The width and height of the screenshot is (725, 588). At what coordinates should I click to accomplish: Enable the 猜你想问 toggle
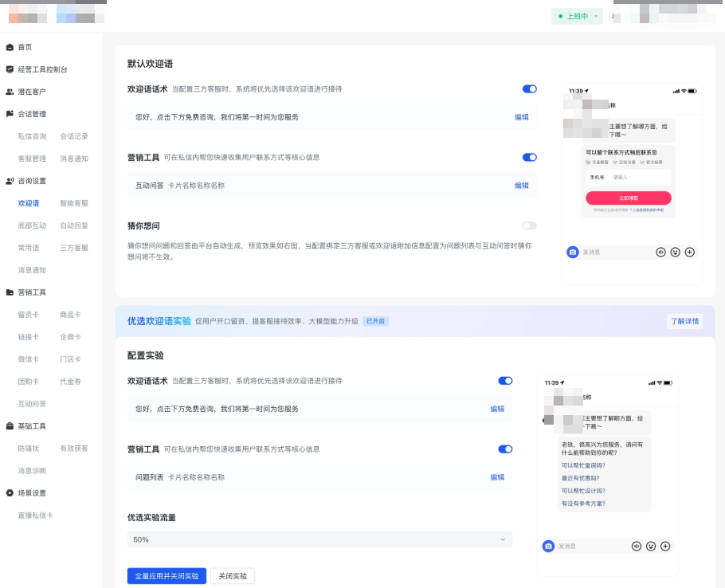pyautogui.click(x=528, y=225)
